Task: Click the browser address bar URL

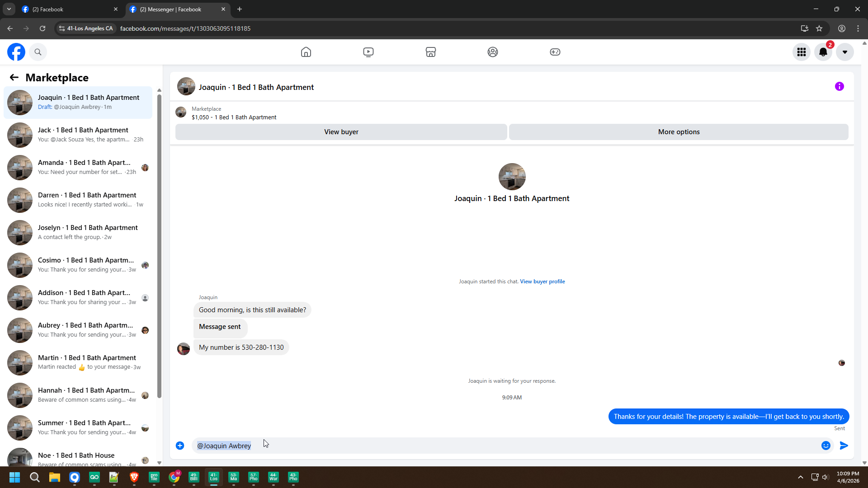Action: point(185,28)
